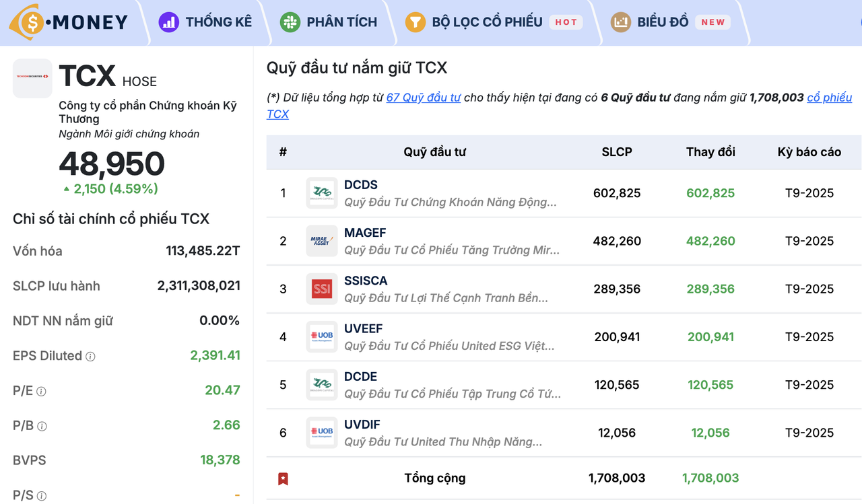Click the Dragon Capital logo beside DCDE
The image size is (862, 504).
click(x=322, y=385)
